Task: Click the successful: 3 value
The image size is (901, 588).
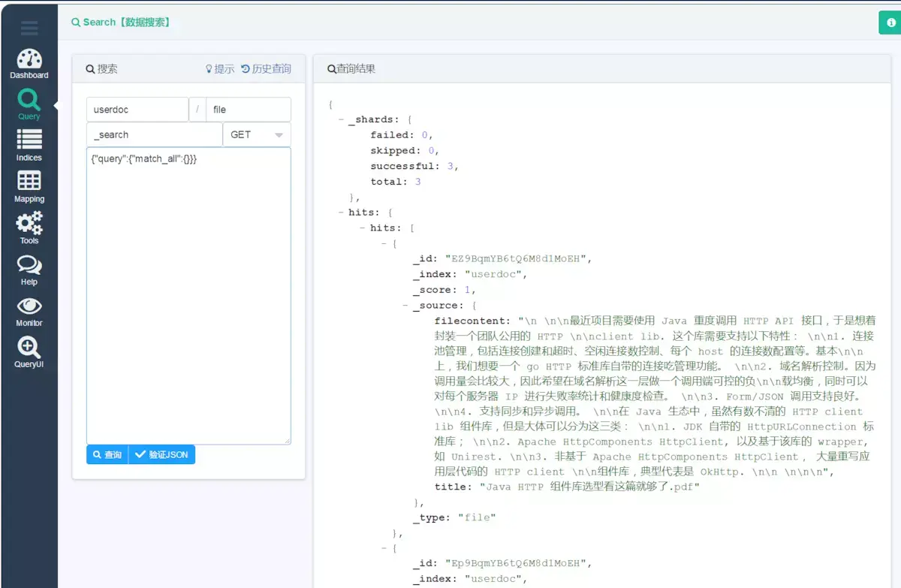Action: click(450, 167)
